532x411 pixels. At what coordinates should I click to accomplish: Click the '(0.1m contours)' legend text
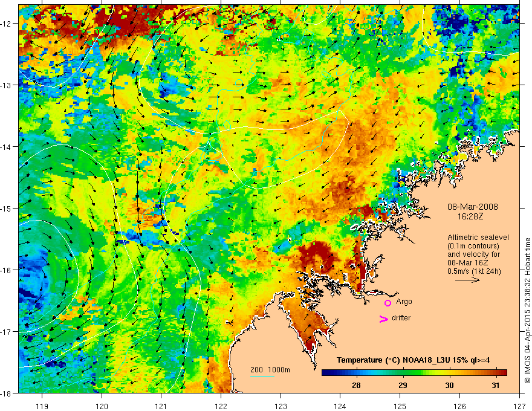click(473, 246)
